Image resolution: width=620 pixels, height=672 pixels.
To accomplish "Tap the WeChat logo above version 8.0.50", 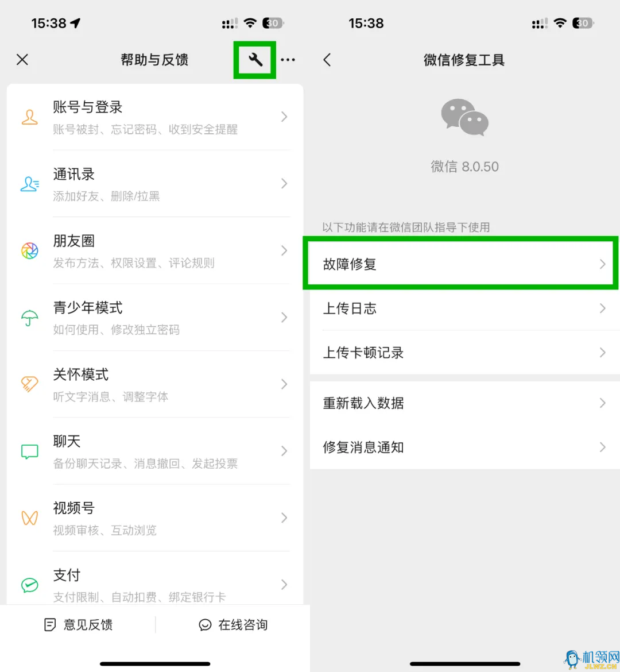I will coord(465,117).
